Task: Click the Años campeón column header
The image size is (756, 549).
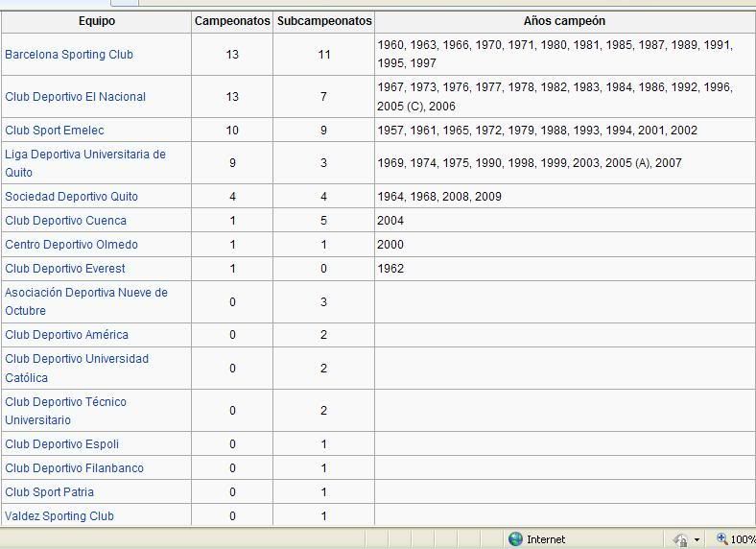Action: 564,21
